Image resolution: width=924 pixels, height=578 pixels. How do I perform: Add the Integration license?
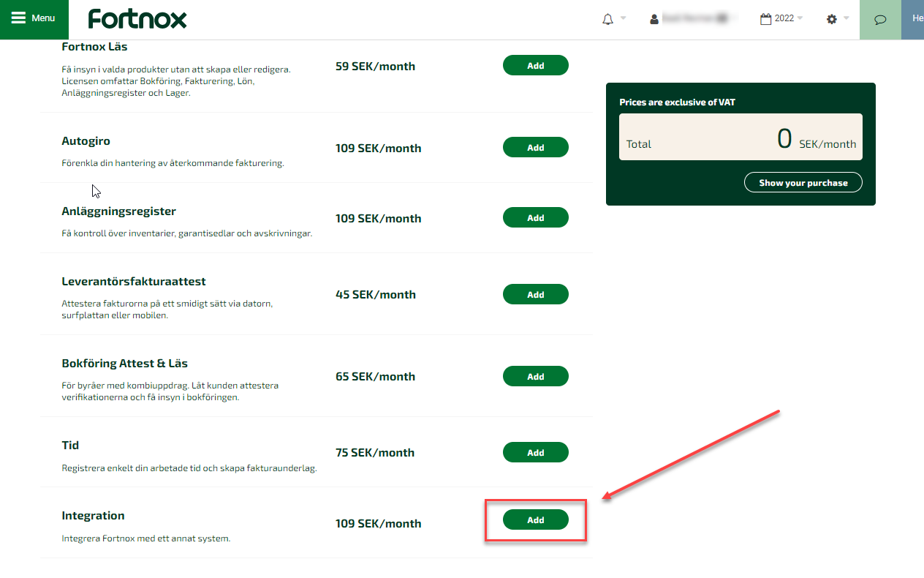click(x=535, y=520)
